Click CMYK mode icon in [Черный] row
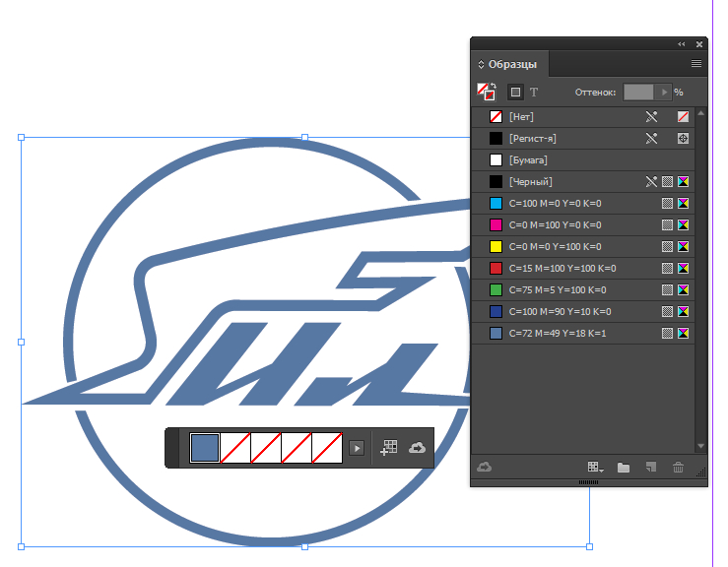Image resolution: width=728 pixels, height=567 pixels. point(683,182)
